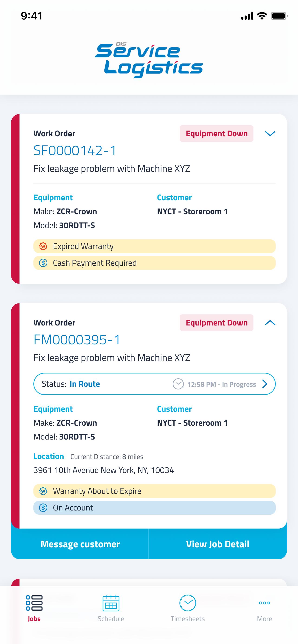Switch to the Jobs tab label
Screen dimensions: 298x644
tap(34, 618)
